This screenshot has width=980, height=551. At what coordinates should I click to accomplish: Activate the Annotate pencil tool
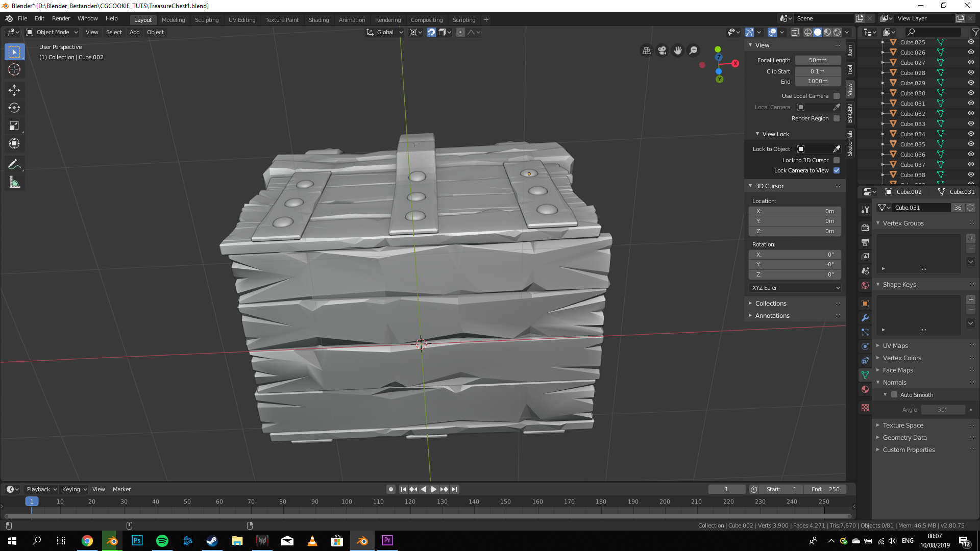(14, 164)
